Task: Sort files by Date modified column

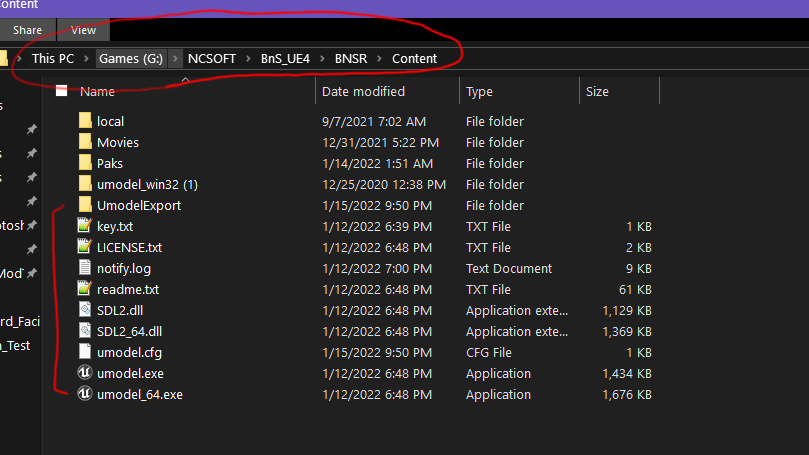Action: [x=363, y=91]
